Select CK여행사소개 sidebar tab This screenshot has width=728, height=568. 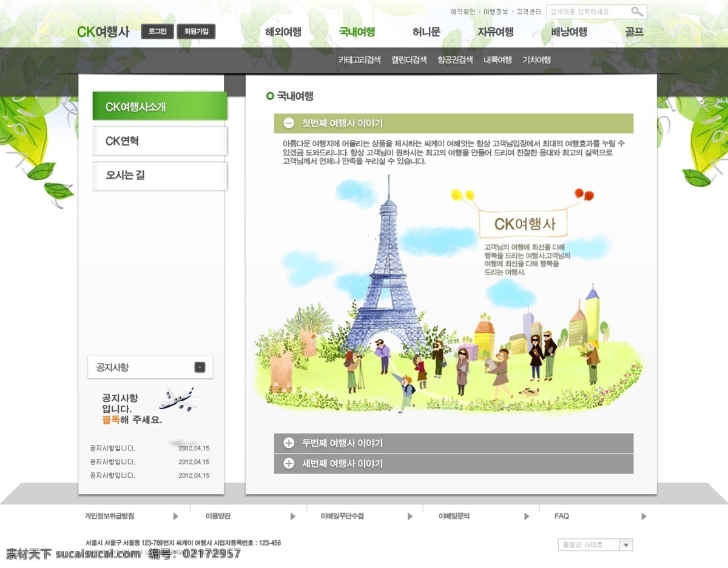(160, 106)
